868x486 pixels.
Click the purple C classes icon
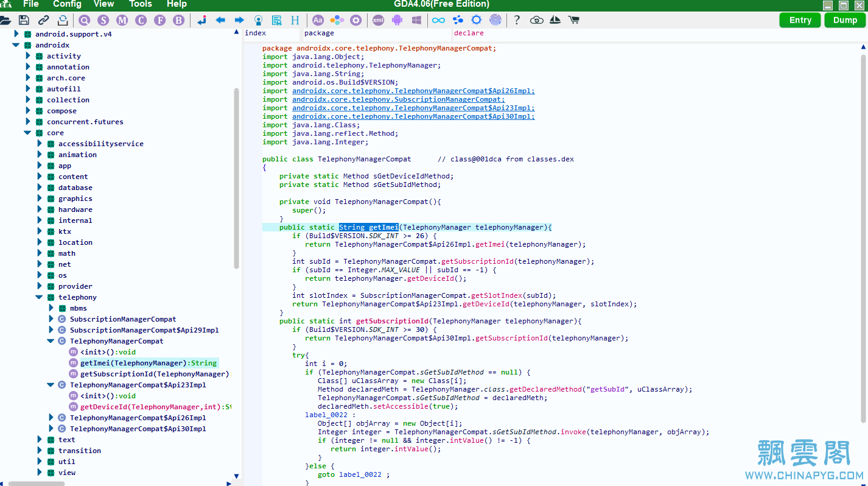click(x=141, y=20)
